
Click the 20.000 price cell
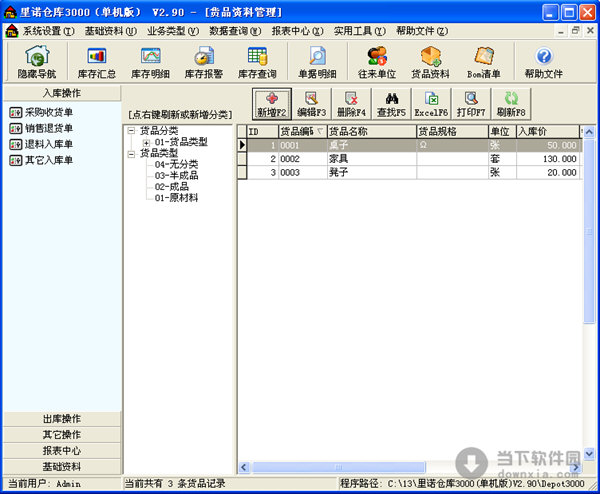tap(548, 173)
